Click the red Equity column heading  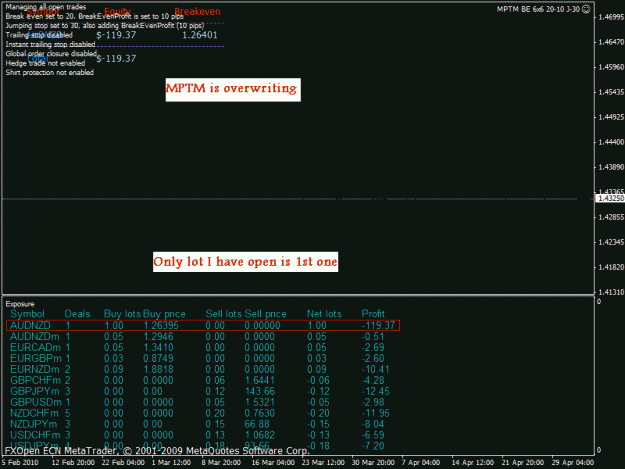coord(118,12)
